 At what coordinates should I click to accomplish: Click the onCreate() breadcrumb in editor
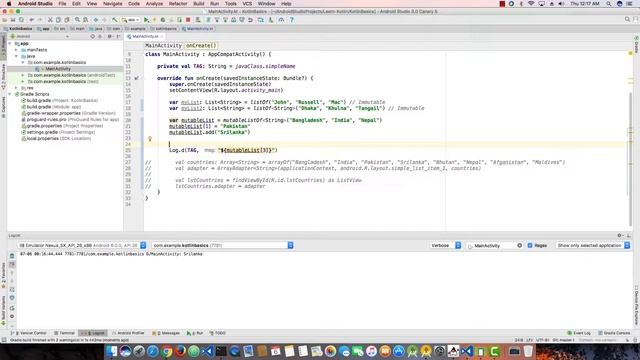(201, 46)
